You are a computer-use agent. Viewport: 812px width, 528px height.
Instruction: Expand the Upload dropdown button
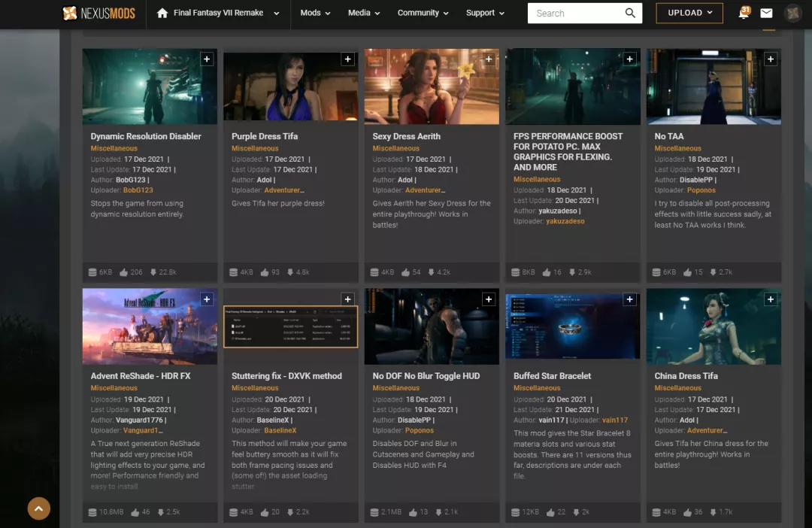point(689,13)
